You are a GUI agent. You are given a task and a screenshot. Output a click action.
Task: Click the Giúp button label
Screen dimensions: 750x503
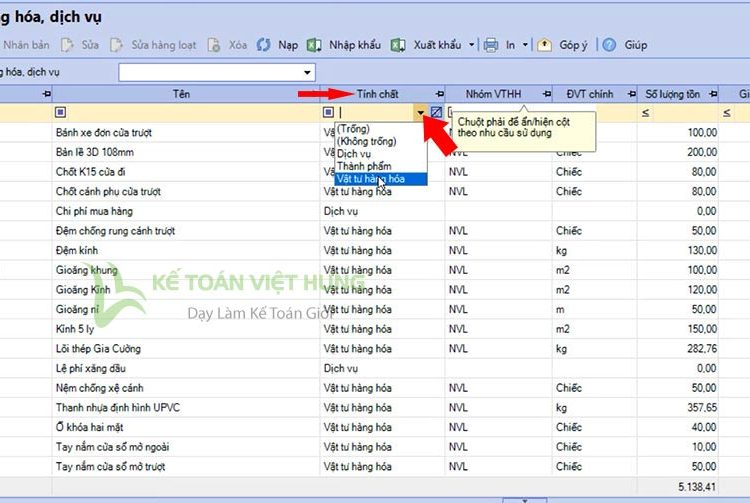pos(636,45)
